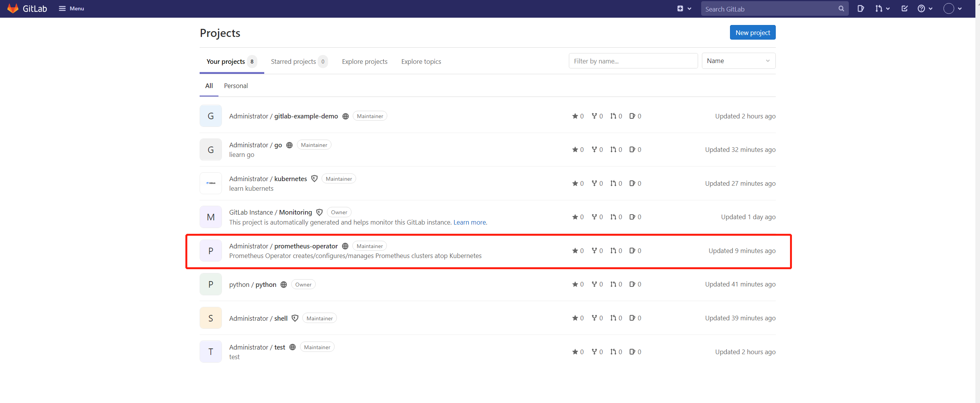Click the kubernetes project avatar image
The height and width of the screenshot is (403, 980).
pos(211,183)
